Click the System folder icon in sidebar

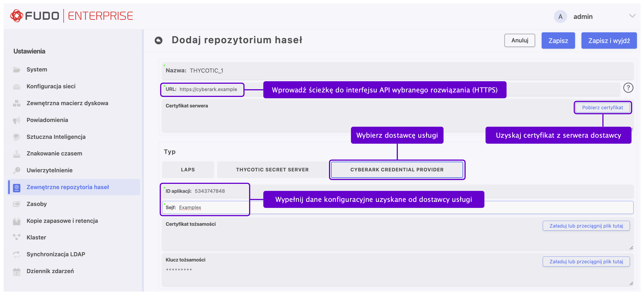click(17, 70)
